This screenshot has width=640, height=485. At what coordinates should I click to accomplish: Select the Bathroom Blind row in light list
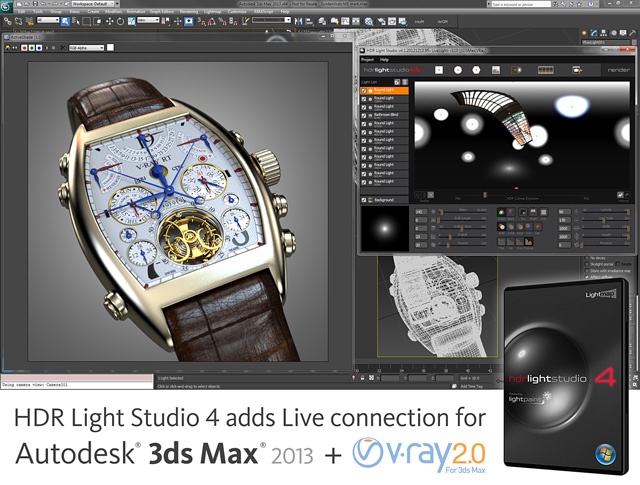[x=384, y=116]
